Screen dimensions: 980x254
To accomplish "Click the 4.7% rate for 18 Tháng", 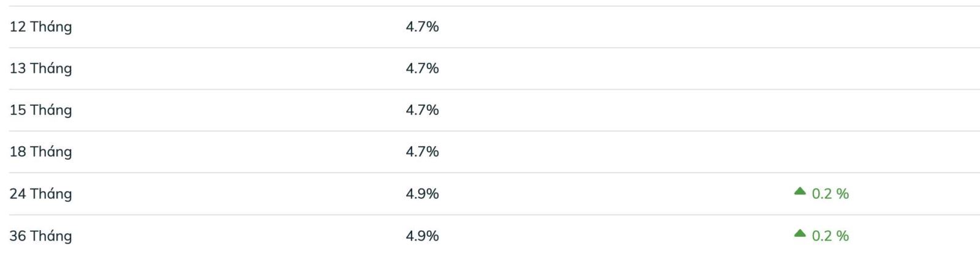I will (x=422, y=152).
